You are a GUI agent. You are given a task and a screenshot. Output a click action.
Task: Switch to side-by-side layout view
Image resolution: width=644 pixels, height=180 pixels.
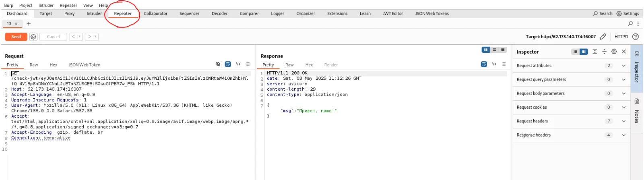pyautogui.click(x=486, y=50)
